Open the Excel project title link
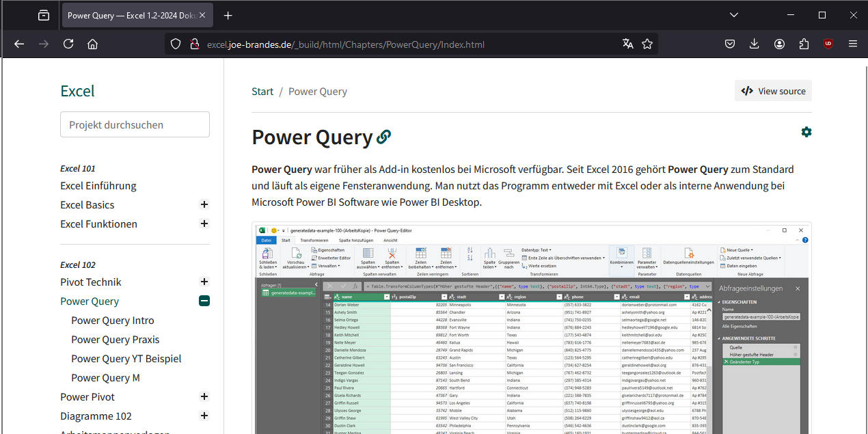Viewport: 868px width, 434px height. [x=77, y=91]
